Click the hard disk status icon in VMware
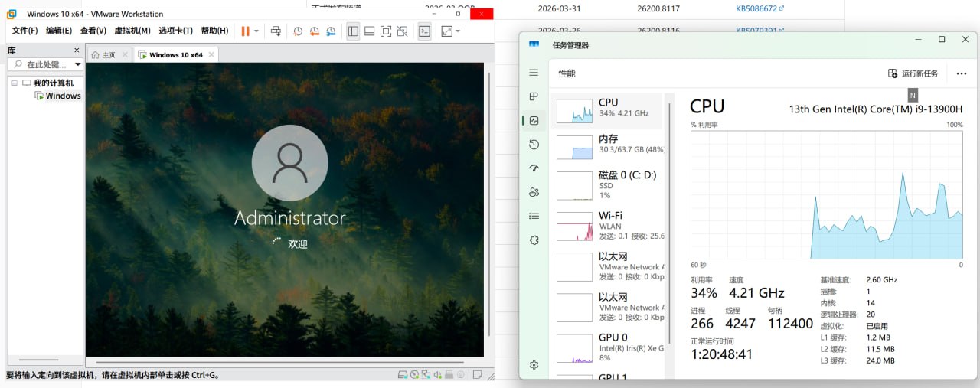The image size is (980, 388). point(403,375)
